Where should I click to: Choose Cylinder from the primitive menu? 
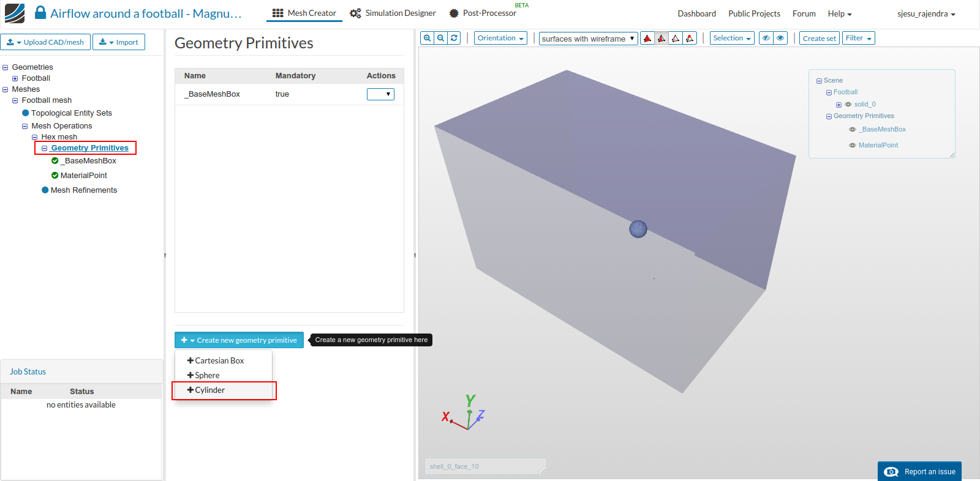tap(224, 390)
